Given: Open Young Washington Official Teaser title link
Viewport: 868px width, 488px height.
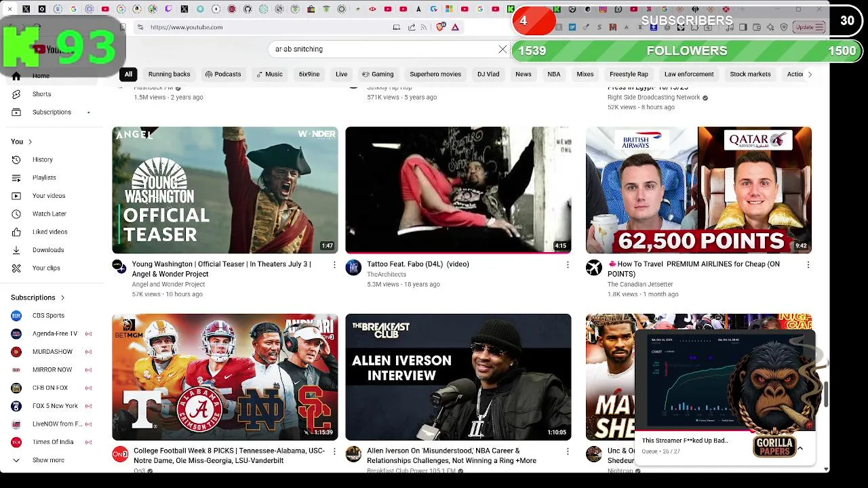Looking at the screenshot, I should point(222,269).
